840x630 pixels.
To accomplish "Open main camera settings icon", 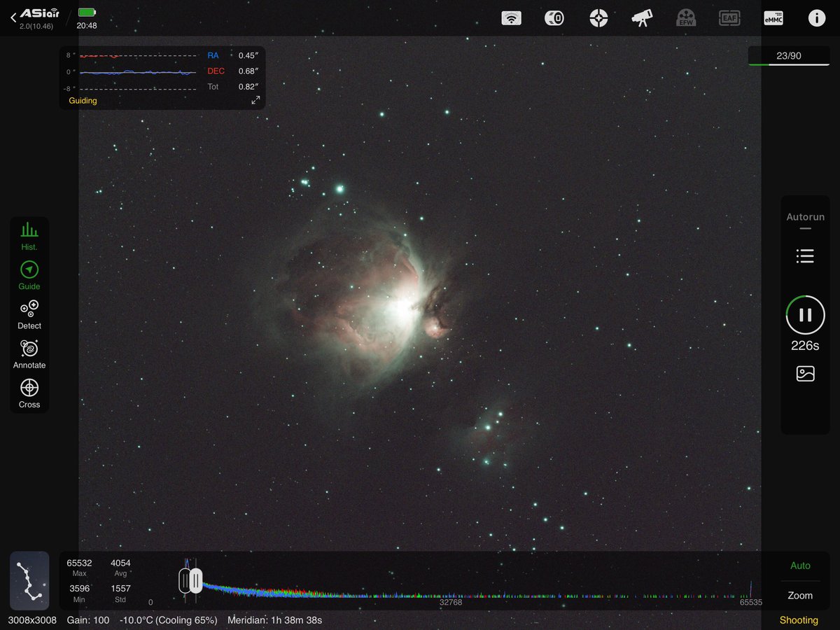I will [x=554, y=18].
